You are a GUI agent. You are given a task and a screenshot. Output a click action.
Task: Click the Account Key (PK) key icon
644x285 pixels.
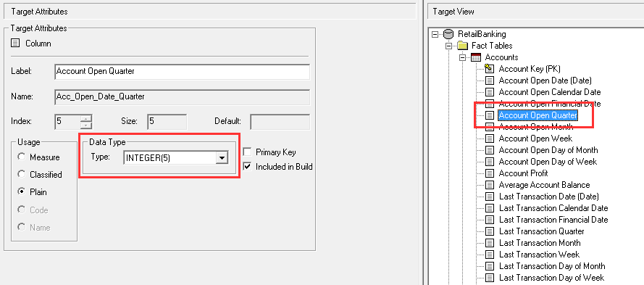tap(490, 69)
